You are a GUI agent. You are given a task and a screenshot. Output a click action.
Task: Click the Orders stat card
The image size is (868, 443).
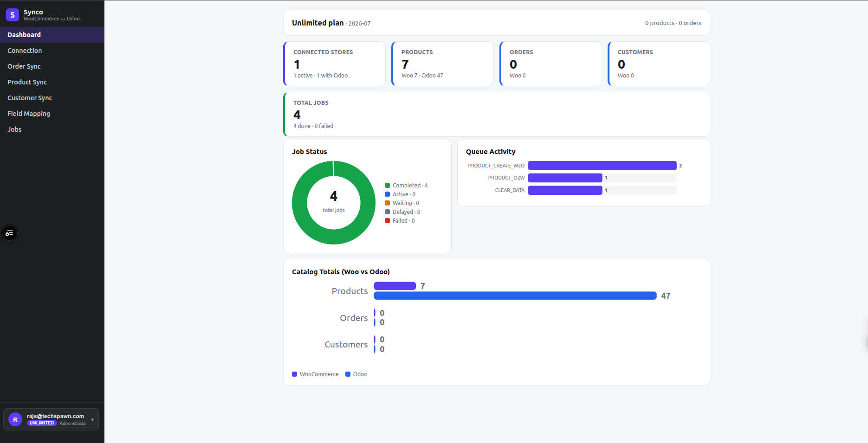coord(551,64)
